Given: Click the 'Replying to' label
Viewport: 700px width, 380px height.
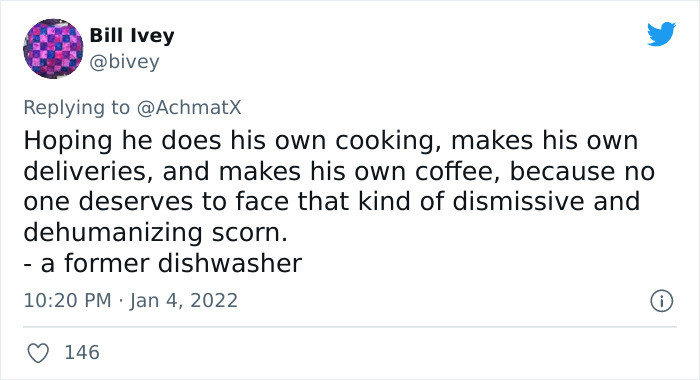Looking at the screenshot, I should (x=76, y=108).
